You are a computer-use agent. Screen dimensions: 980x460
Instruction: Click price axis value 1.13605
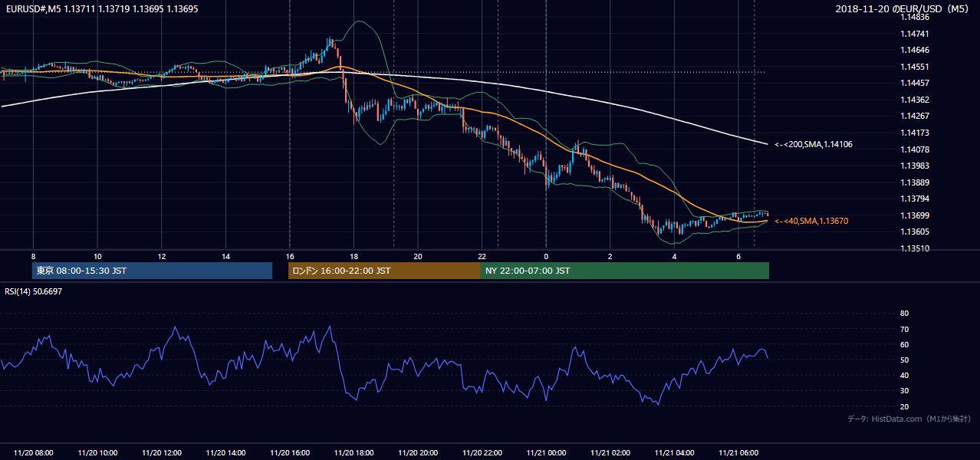[x=913, y=232]
